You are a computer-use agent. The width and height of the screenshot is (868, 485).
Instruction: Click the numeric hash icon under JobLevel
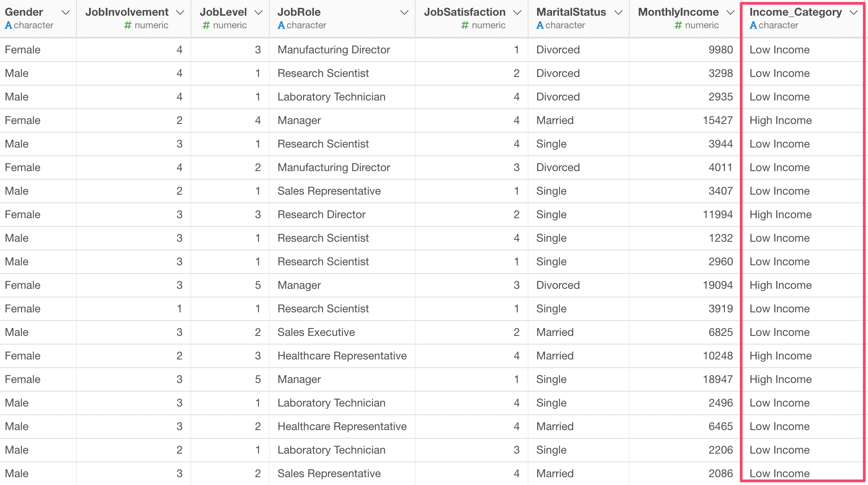tap(206, 26)
